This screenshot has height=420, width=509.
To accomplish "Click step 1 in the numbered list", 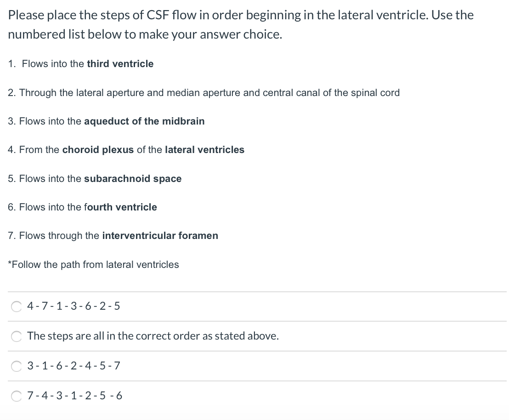I will (x=80, y=63).
